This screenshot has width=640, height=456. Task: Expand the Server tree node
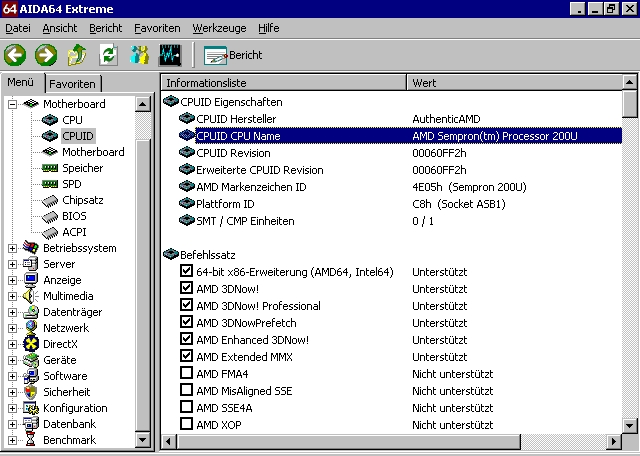(x=12, y=264)
